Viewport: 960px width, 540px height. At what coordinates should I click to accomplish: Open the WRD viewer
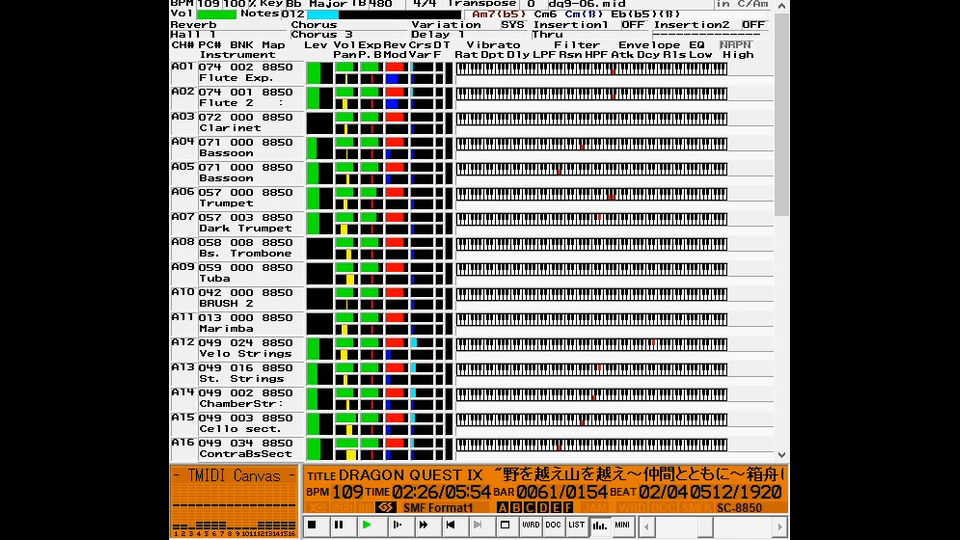tap(531, 525)
